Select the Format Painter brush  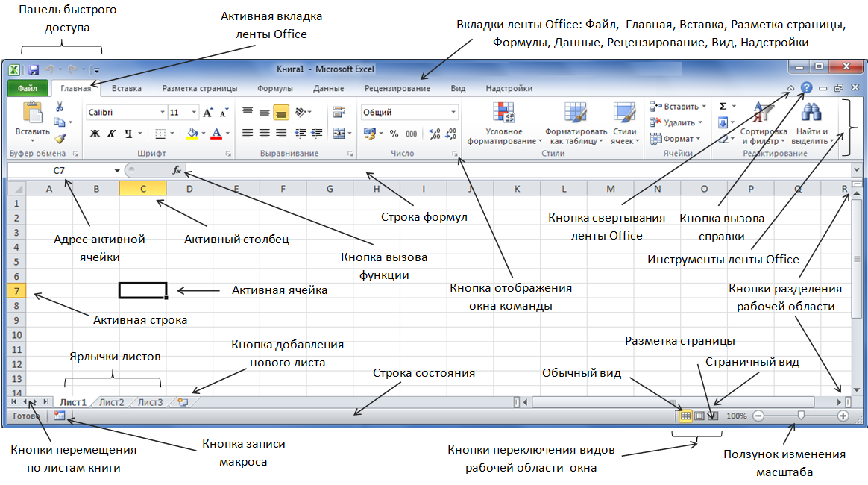(60, 138)
